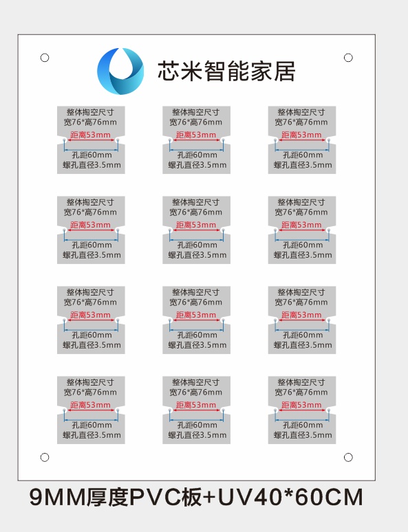Viewport: 408px width, 532px height.
Task: Select the bottom-left mounting hole circle
Action: click(x=45, y=457)
